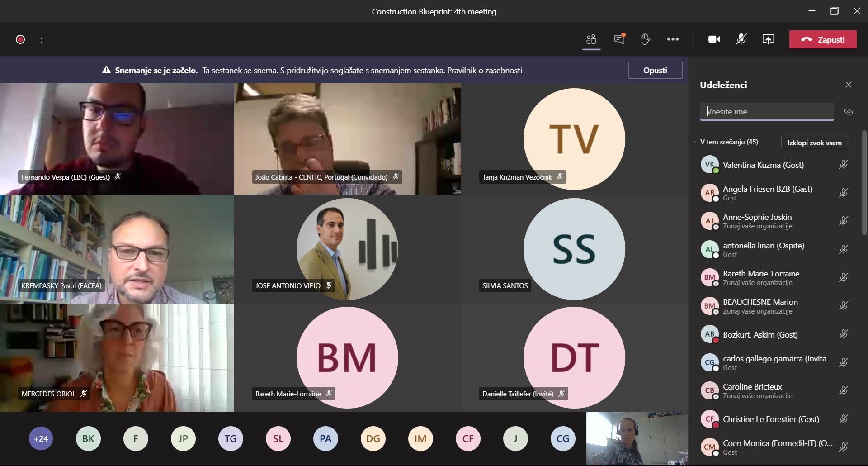The image size is (868, 466).
Task: Open the conversation chat icon
Action: click(x=619, y=39)
